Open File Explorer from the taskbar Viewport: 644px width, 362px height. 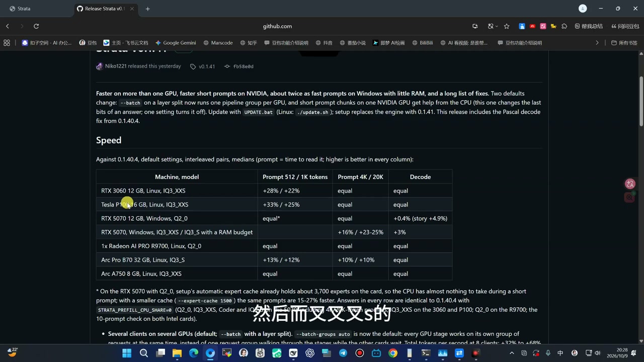point(177,353)
